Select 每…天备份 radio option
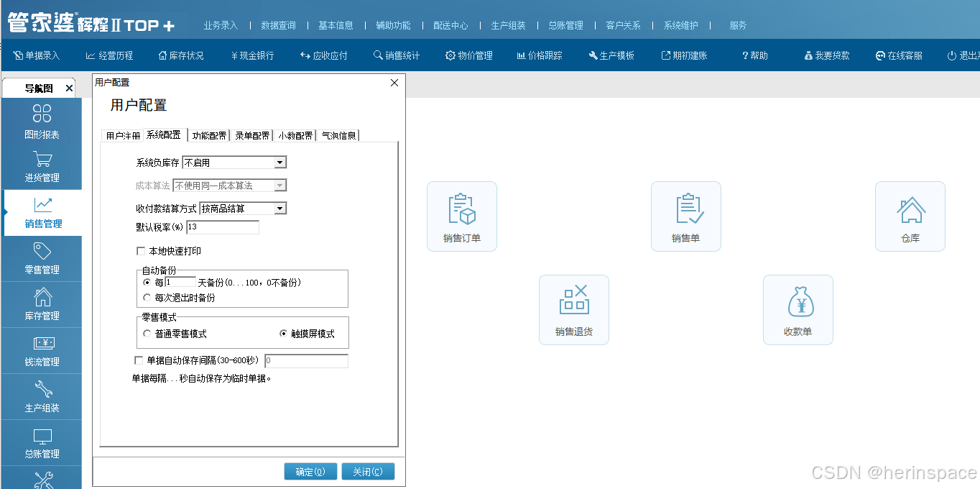Viewport: 980px width, 489px height. (147, 283)
